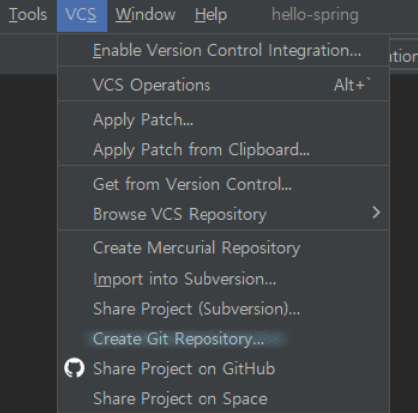Expand Browse VCS Repository submenu
The width and height of the screenshot is (418, 413).
point(223,214)
